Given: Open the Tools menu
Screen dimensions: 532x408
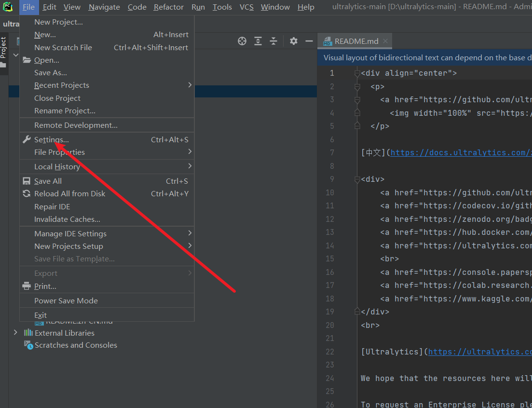Looking at the screenshot, I should 222,7.
